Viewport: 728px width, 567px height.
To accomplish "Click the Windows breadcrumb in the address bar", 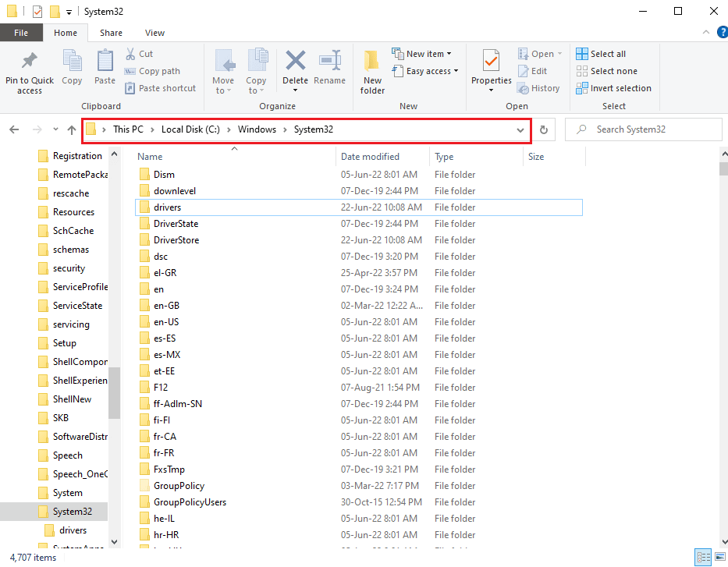I will pyautogui.click(x=257, y=129).
